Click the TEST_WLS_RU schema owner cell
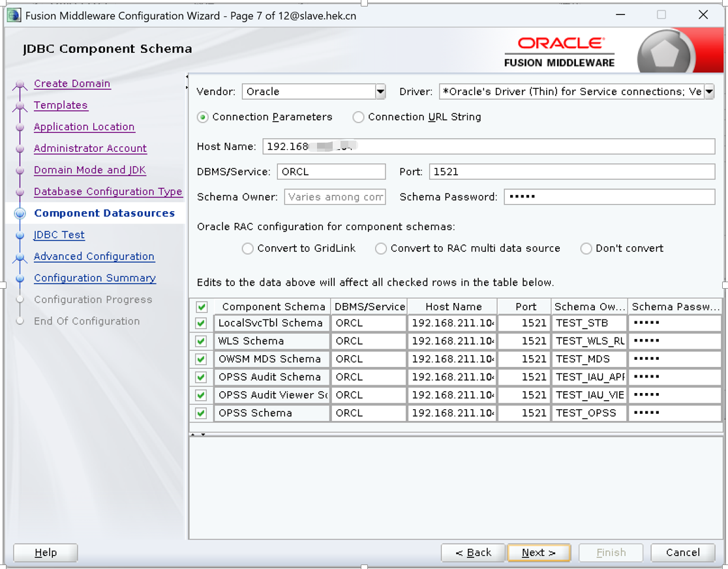This screenshot has width=728, height=569. pyautogui.click(x=589, y=342)
